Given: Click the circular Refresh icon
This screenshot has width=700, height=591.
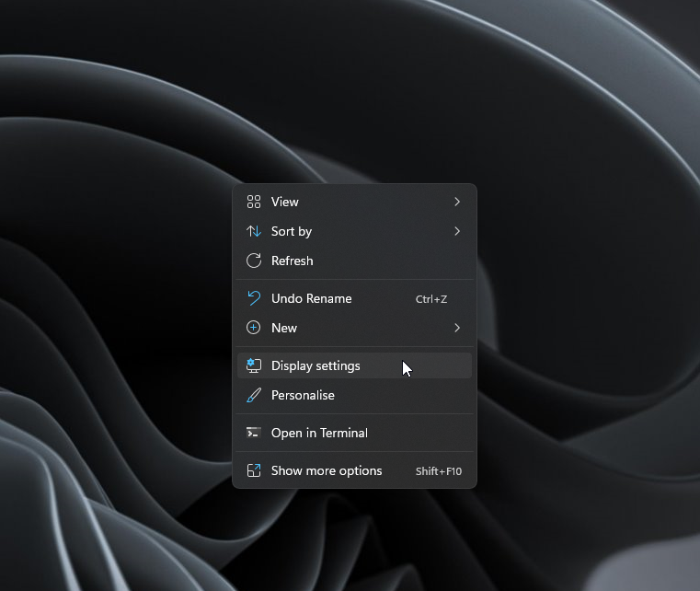Looking at the screenshot, I should point(254,261).
